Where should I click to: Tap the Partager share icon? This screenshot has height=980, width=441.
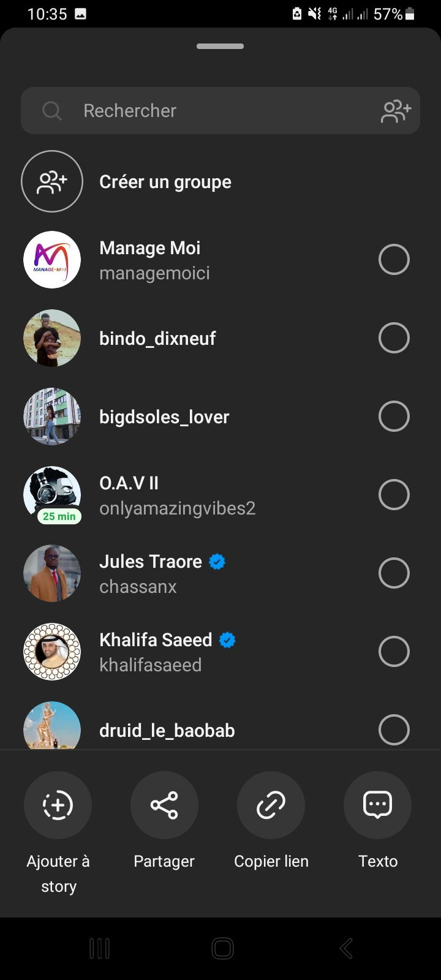tap(164, 805)
